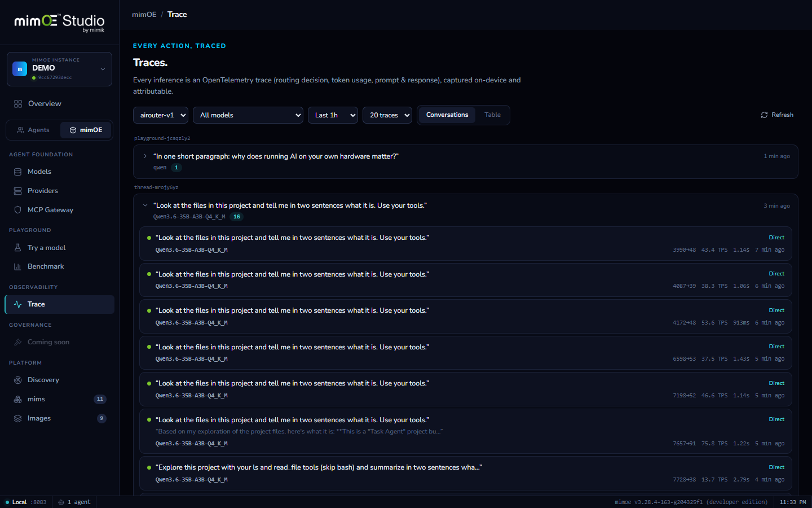812x508 pixels.
Task: Open the trace with 3990→48 tokens
Action: coord(466,244)
